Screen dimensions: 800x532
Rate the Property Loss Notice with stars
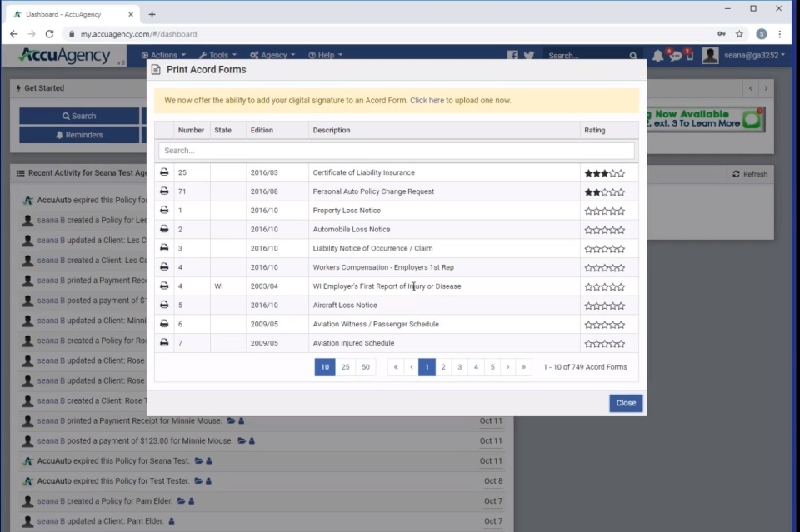(x=604, y=210)
